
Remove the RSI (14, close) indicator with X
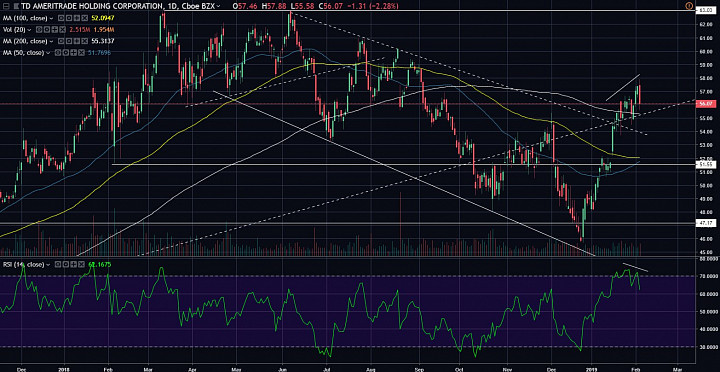[x=81, y=265]
